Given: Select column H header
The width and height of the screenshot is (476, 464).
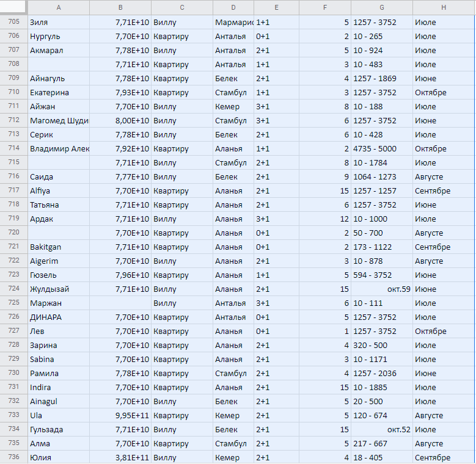Looking at the screenshot, I should pos(443,7).
